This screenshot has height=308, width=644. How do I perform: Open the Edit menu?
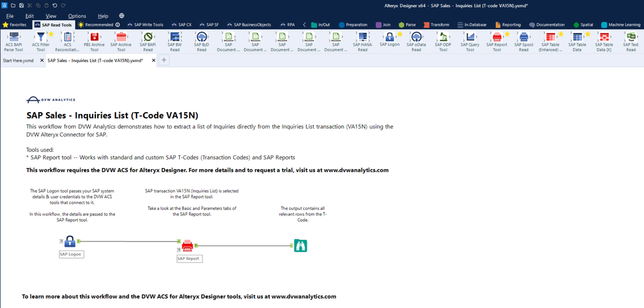coord(29,16)
